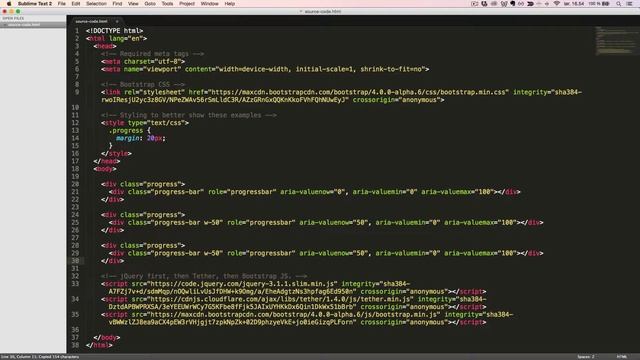Click the opening body tag on line 18
This screenshot has width=640, height=360.
[105, 169]
